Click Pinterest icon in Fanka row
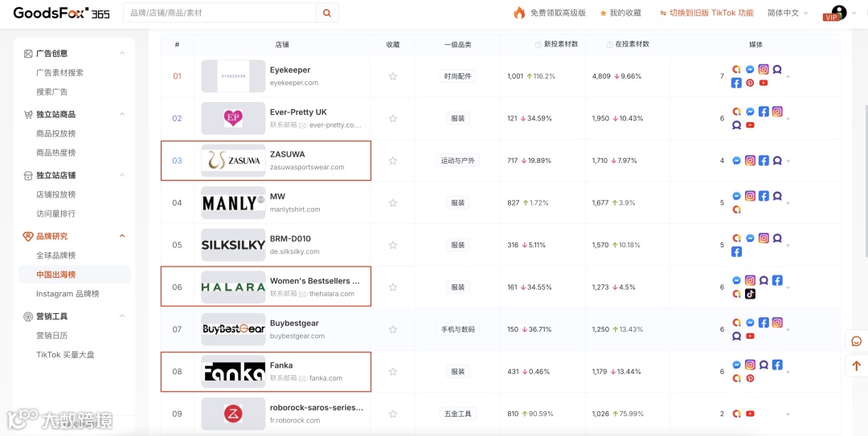 (750, 378)
